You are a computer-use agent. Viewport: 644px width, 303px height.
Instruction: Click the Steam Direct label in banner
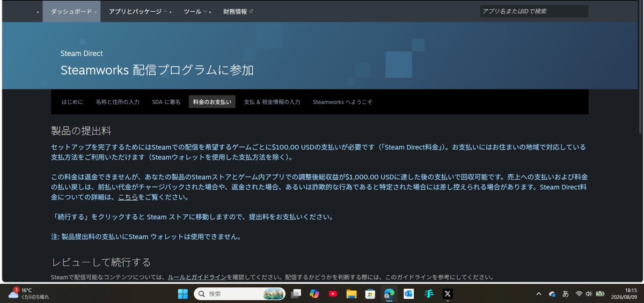point(82,54)
